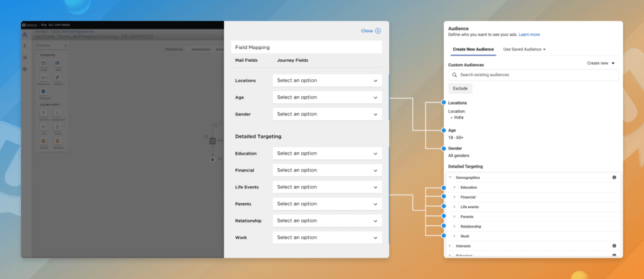
Task: Open the Work field dropdown
Action: 327,237
